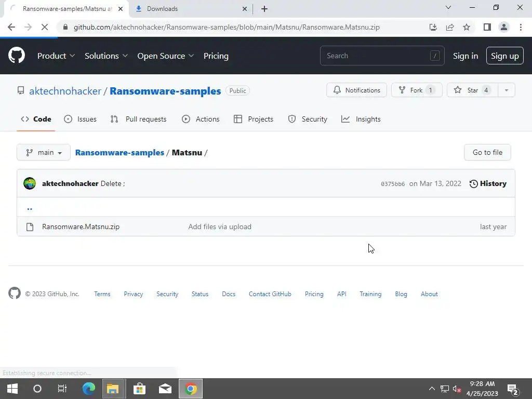Open the footer Pricing link
This screenshot has height=399, width=532.
[x=314, y=294]
